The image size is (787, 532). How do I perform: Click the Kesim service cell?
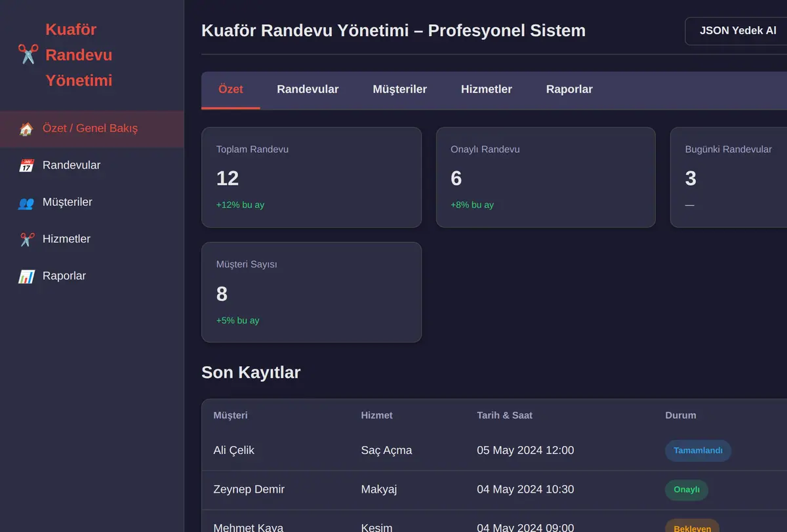(x=377, y=527)
